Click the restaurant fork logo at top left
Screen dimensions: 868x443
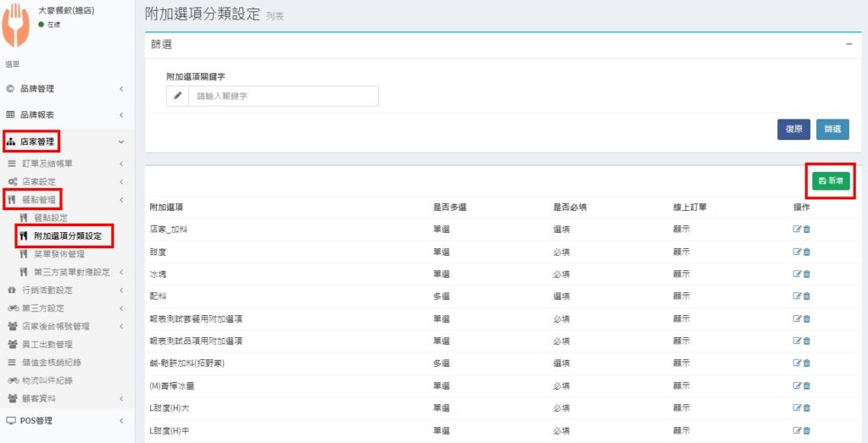[x=17, y=25]
